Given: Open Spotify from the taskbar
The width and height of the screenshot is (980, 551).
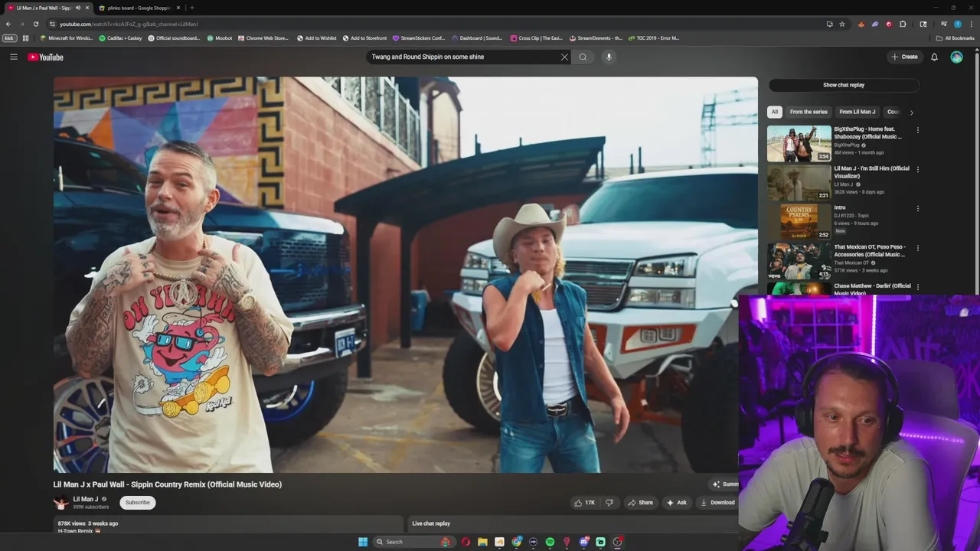Looking at the screenshot, I should pos(550,542).
